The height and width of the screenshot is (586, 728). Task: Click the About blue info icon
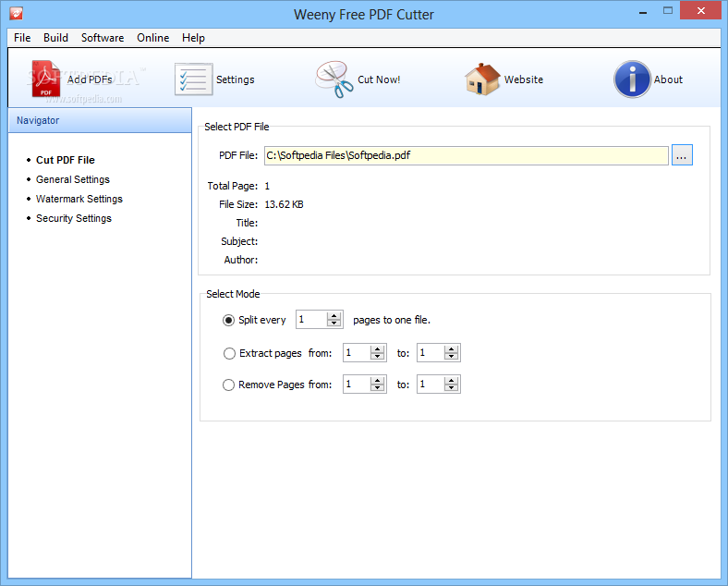(632, 79)
